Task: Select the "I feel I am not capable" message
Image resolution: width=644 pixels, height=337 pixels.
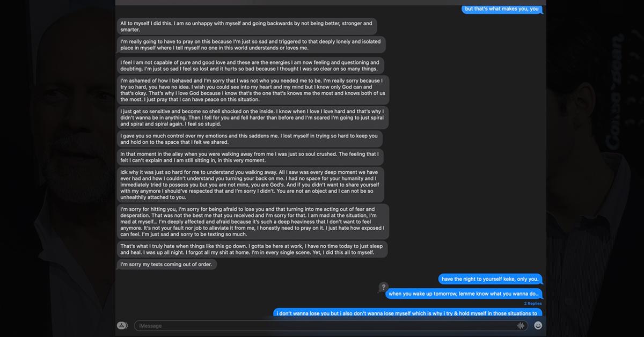Action: point(250,65)
